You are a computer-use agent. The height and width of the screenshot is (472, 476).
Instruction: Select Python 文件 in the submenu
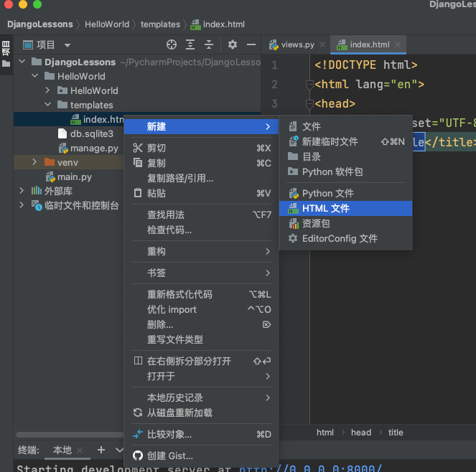point(327,194)
